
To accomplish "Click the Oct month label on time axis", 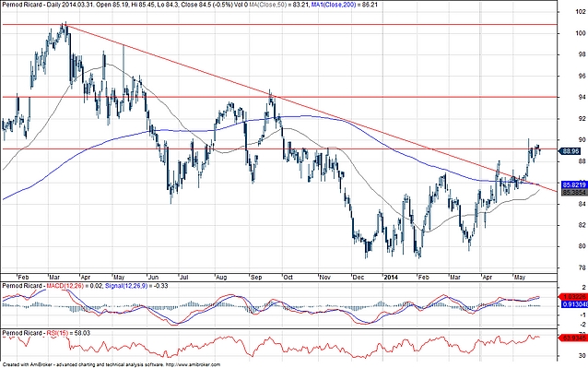I will (x=288, y=278).
